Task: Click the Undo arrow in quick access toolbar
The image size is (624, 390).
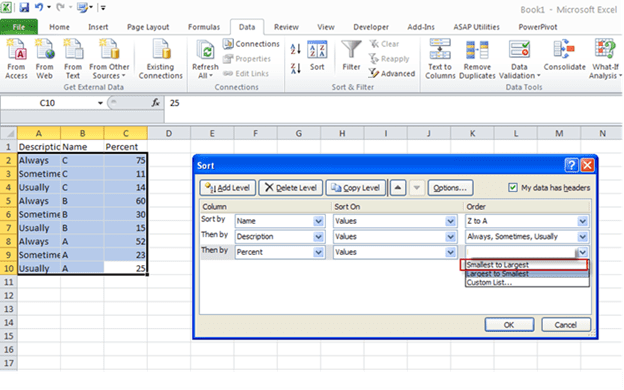Action: (39, 7)
